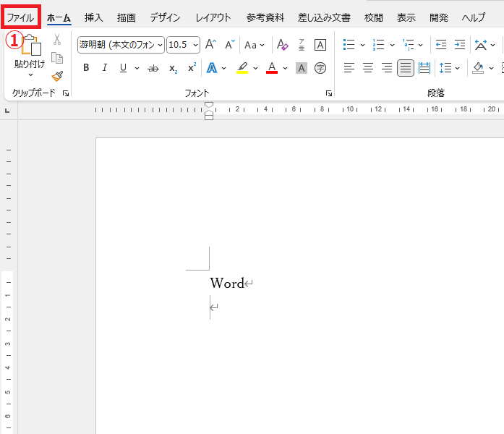The image size is (504, 434).
Task: Align text right
Action: 387,68
